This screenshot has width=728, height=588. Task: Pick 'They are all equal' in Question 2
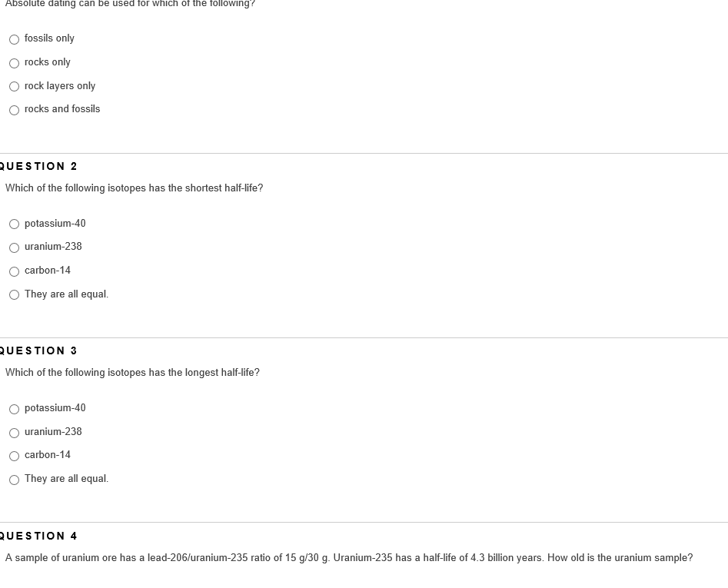pyautogui.click(x=15, y=294)
